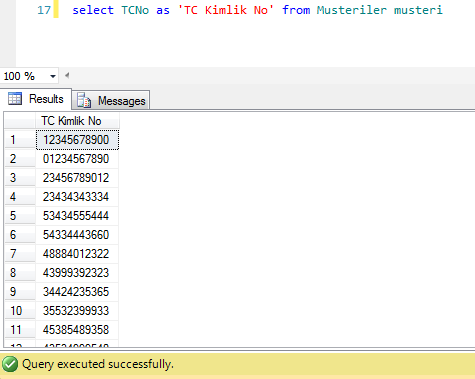Select row header 7
Screen dimensions: 475x379
[20, 254]
